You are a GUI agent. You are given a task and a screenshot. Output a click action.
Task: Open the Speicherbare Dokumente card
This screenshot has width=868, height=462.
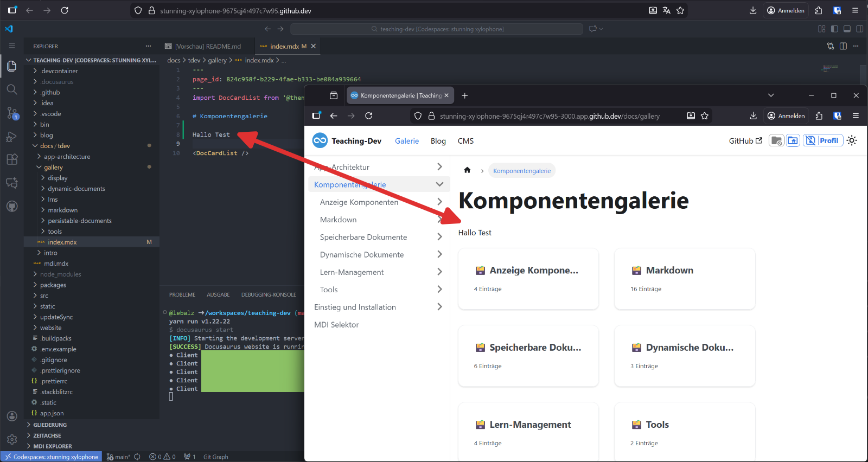[528, 356]
